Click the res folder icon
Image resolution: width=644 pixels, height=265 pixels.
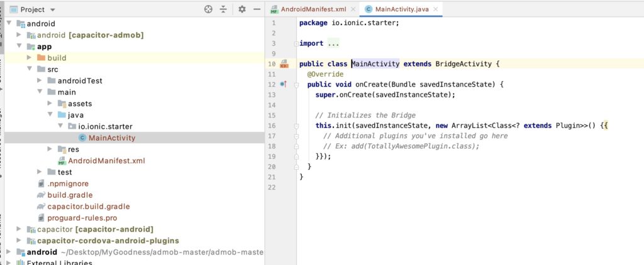(x=62, y=149)
